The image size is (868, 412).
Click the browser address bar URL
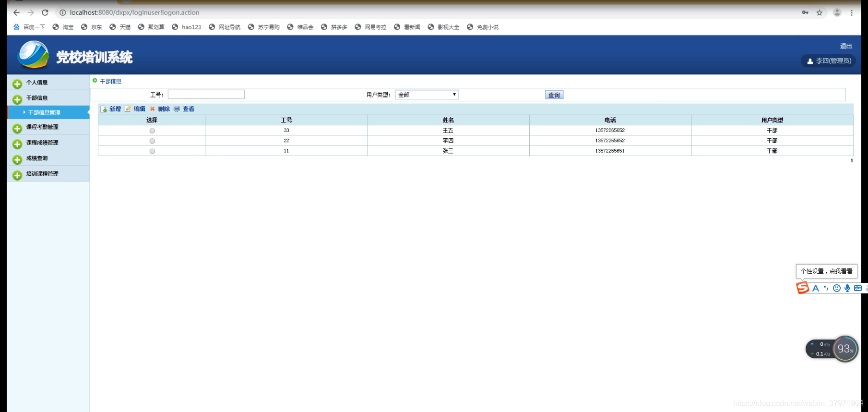134,12
